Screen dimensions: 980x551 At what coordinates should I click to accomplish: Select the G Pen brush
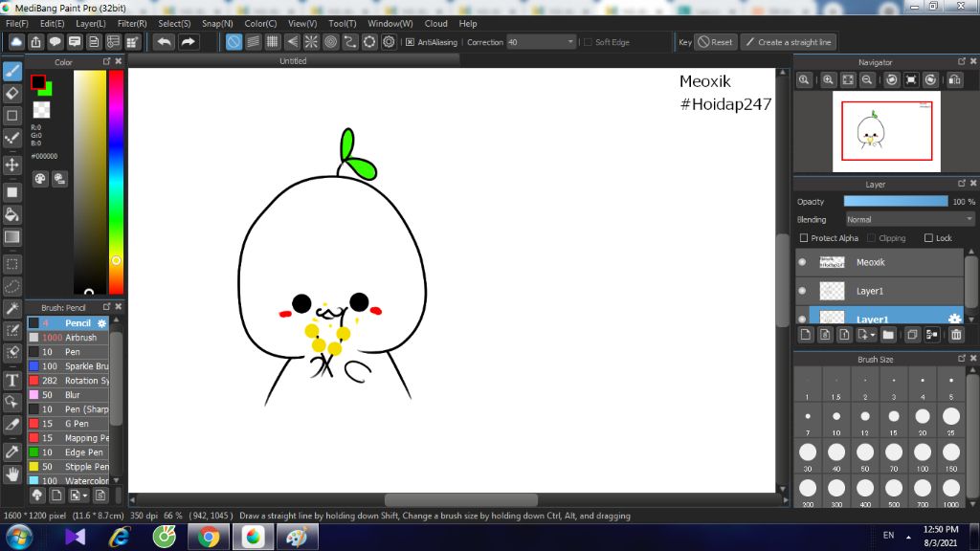pyautogui.click(x=68, y=424)
